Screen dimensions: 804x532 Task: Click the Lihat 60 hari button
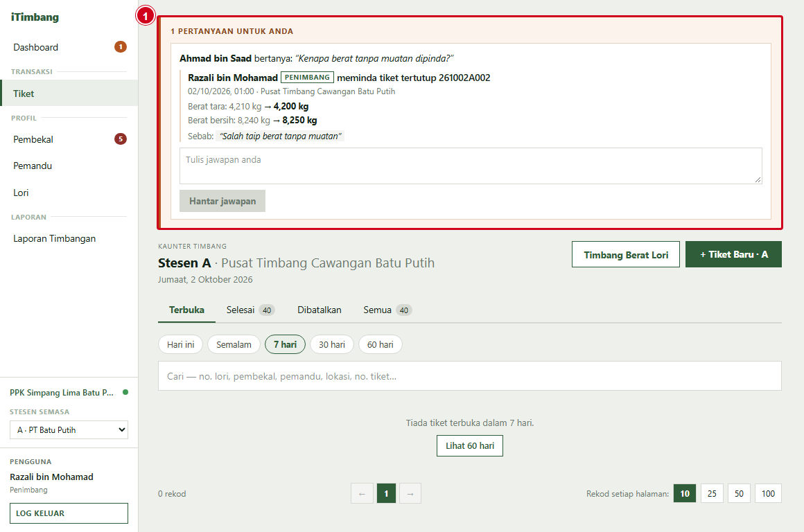pos(470,446)
